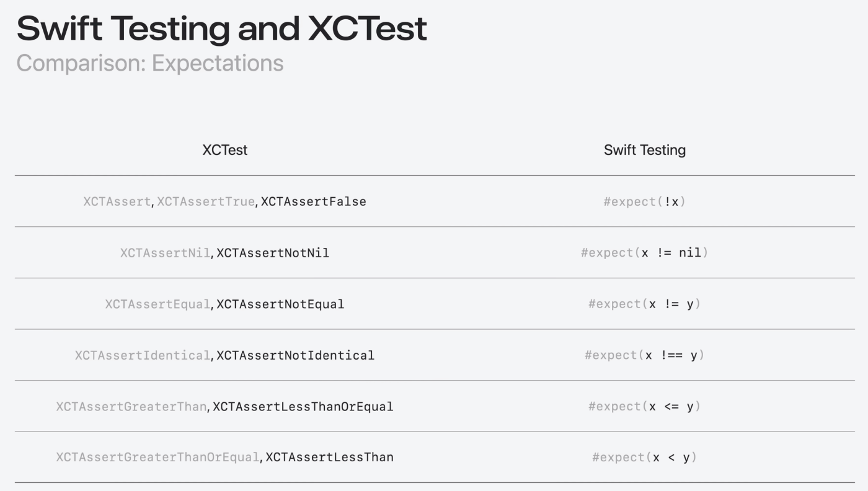Click the XCTAssertNotIdentical text

[x=295, y=355]
